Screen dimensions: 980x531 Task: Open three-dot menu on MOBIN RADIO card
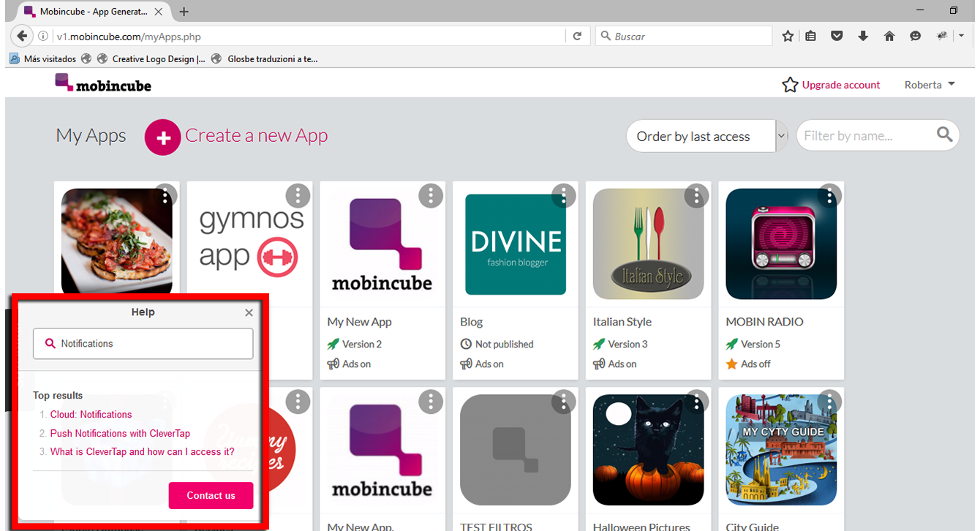coord(830,195)
